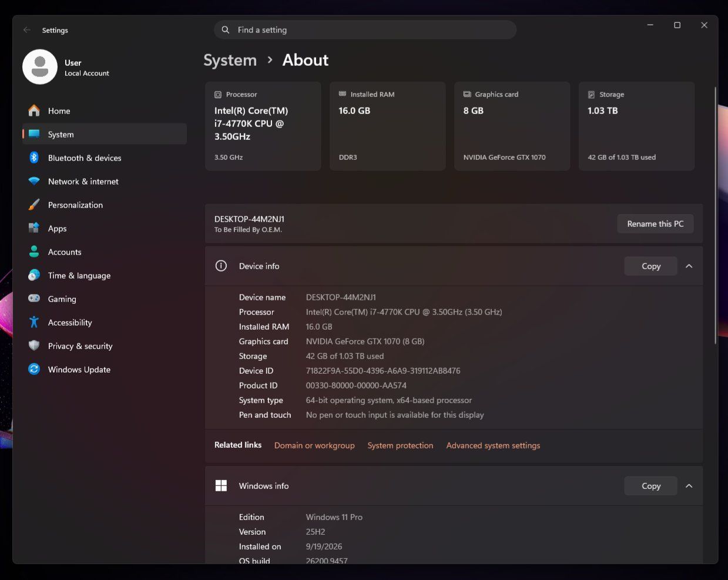This screenshot has height=580, width=728.
Task: Click the user profile avatar picture
Action: tap(40, 67)
